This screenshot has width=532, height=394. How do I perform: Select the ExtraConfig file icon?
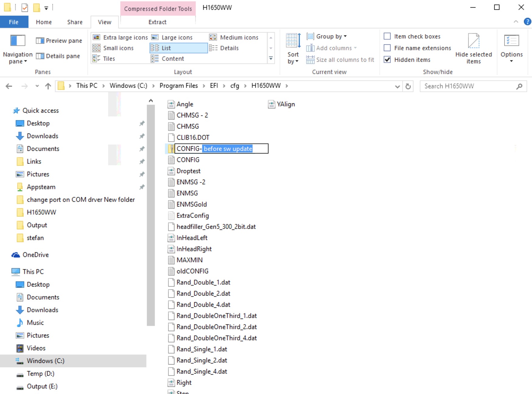point(171,216)
